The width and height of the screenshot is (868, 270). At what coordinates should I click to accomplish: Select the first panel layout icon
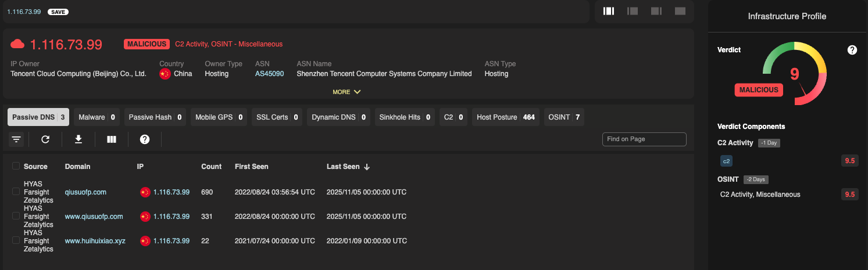click(x=609, y=11)
